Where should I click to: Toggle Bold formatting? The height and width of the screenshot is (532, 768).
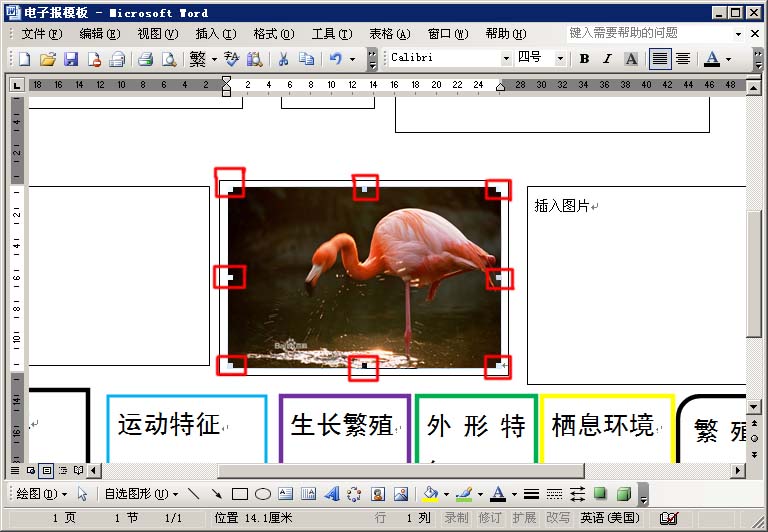coord(584,59)
